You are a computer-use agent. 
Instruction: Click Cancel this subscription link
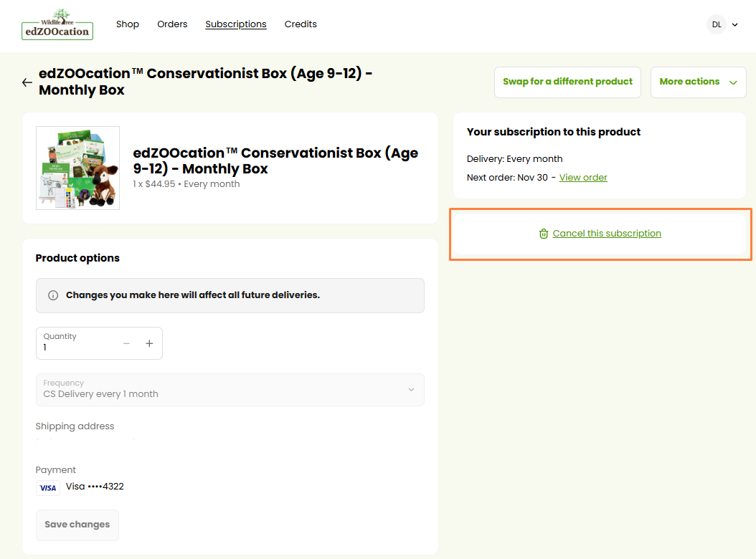pos(607,234)
